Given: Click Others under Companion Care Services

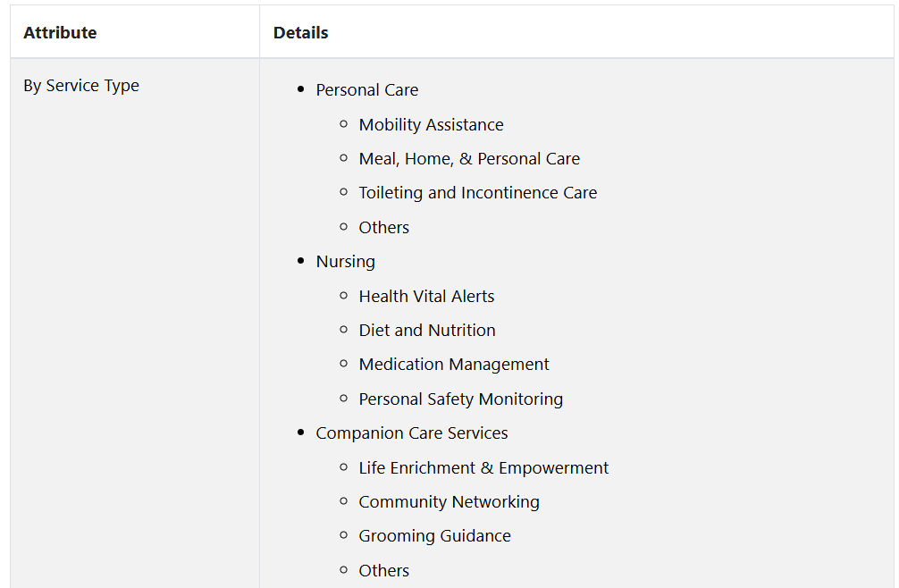Looking at the screenshot, I should [383, 571].
